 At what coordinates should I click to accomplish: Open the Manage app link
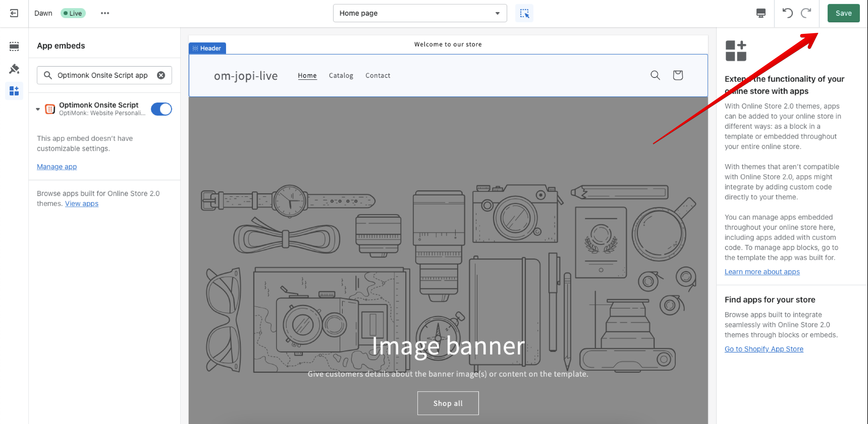(57, 166)
